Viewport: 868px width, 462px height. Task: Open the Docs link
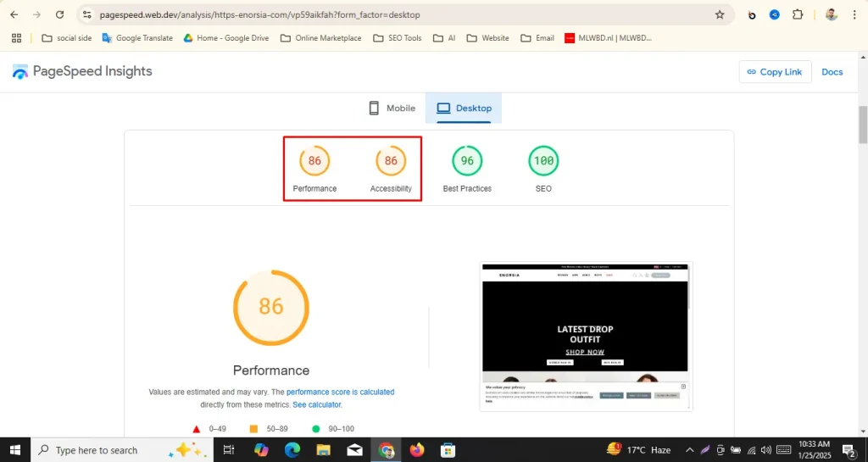tap(832, 72)
